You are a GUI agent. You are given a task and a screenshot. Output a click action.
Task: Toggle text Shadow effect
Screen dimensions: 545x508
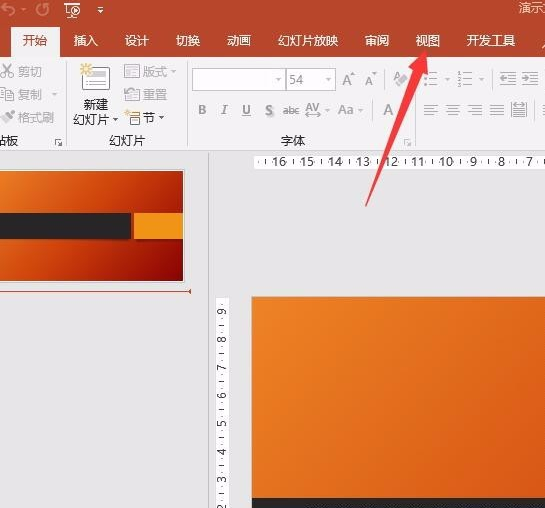coord(269,110)
